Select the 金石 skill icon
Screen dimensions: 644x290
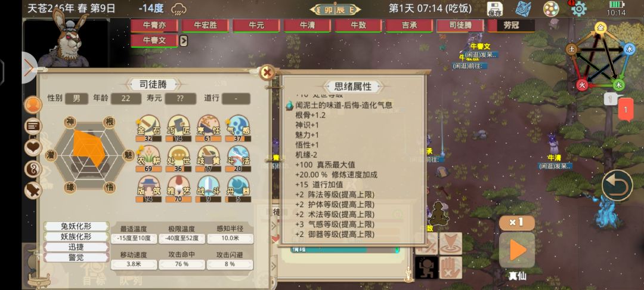[147, 128]
